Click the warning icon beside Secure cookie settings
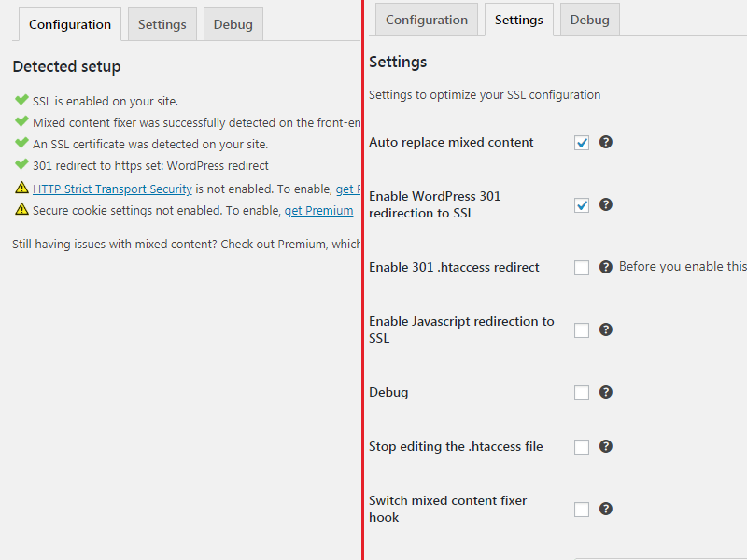This screenshot has height=560, width=747. click(x=21, y=210)
